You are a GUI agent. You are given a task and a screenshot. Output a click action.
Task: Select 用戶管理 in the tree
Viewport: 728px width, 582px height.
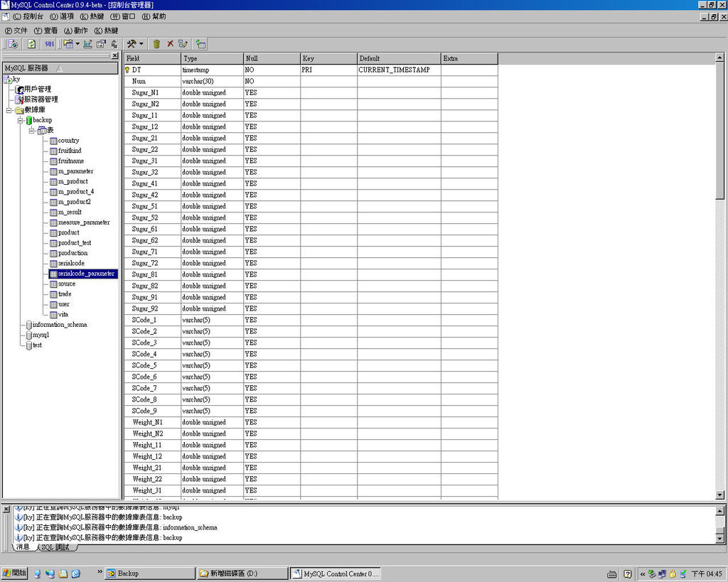pyautogui.click(x=38, y=89)
